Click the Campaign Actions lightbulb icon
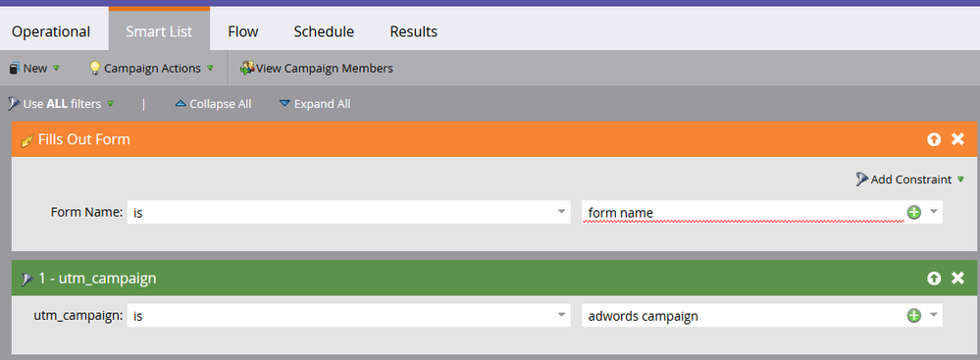The height and width of the screenshot is (360, 980). pyautogui.click(x=95, y=68)
